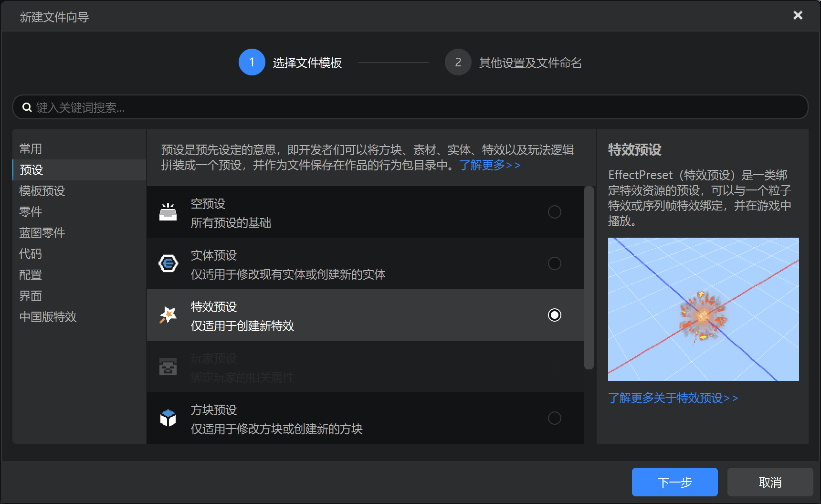Select the 实体预设 radio button
821x504 pixels.
click(x=555, y=263)
